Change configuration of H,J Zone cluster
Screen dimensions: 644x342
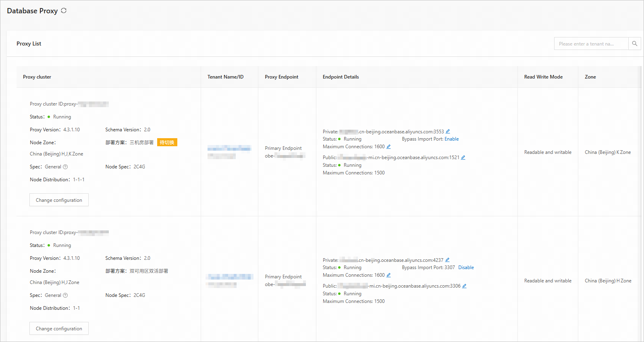click(59, 328)
